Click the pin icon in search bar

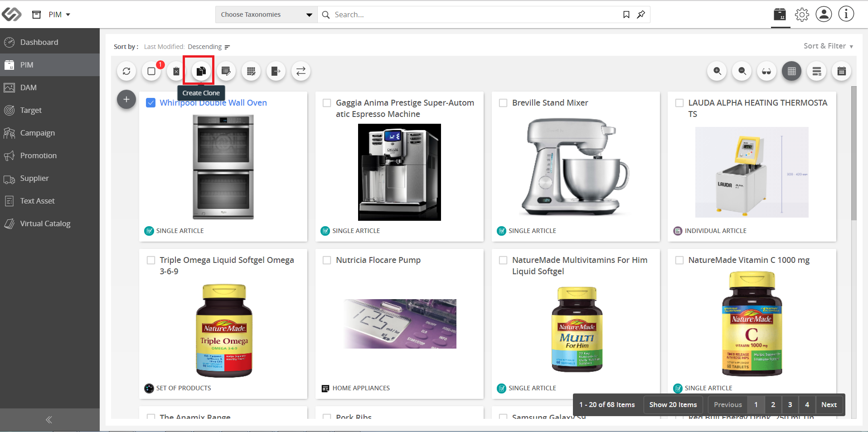(x=641, y=15)
